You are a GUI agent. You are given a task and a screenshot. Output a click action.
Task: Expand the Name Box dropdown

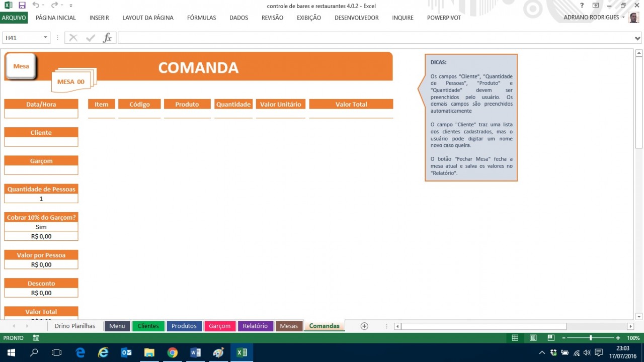pyautogui.click(x=45, y=38)
